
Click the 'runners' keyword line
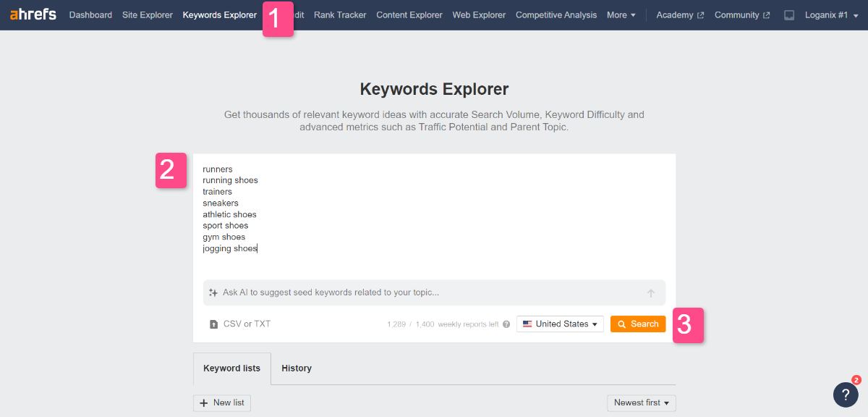coord(218,169)
